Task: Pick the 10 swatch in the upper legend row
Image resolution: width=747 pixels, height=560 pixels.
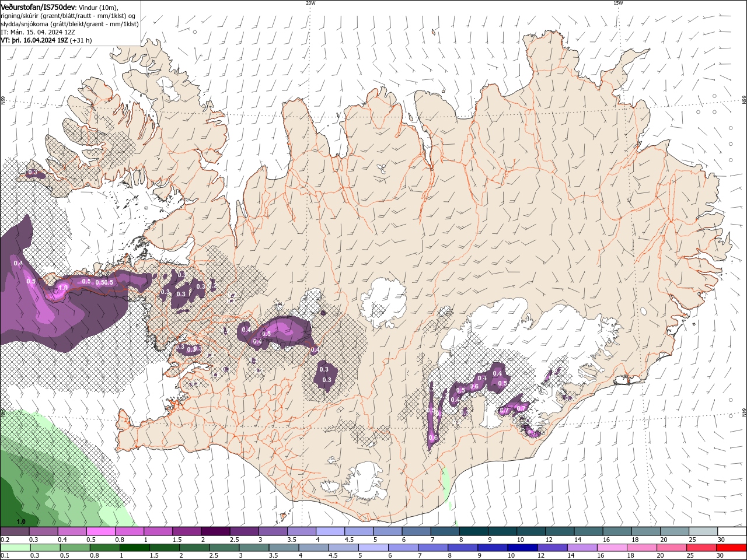Action: click(530, 531)
